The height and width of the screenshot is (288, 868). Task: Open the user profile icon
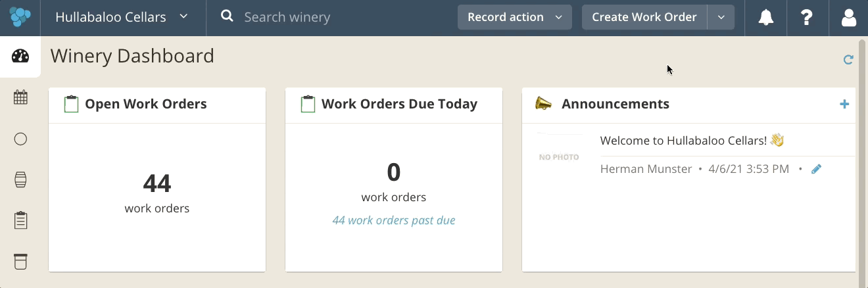click(849, 18)
